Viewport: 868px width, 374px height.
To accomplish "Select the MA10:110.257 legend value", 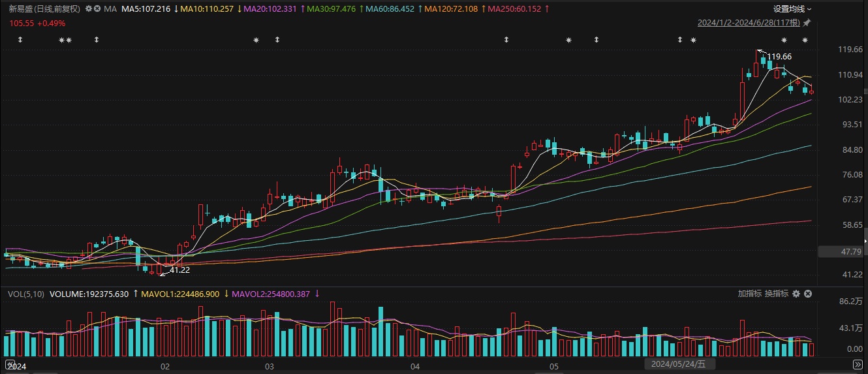I will (206, 9).
